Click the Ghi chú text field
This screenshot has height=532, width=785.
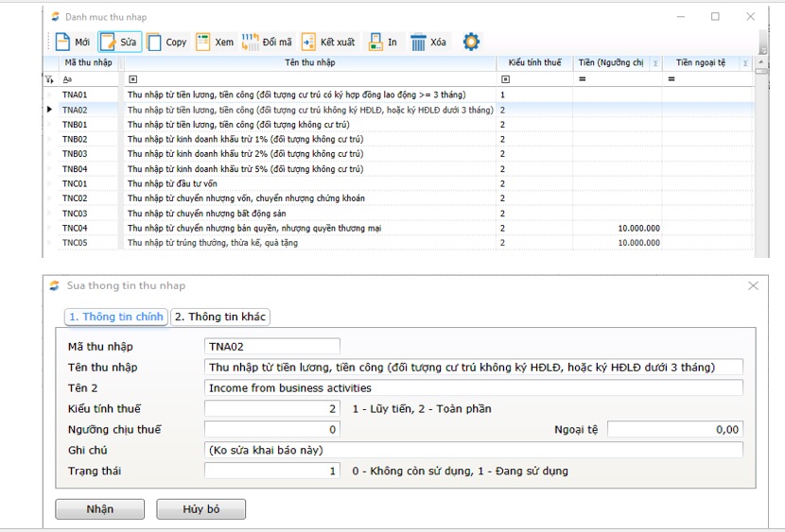click(x=473, y=450)
